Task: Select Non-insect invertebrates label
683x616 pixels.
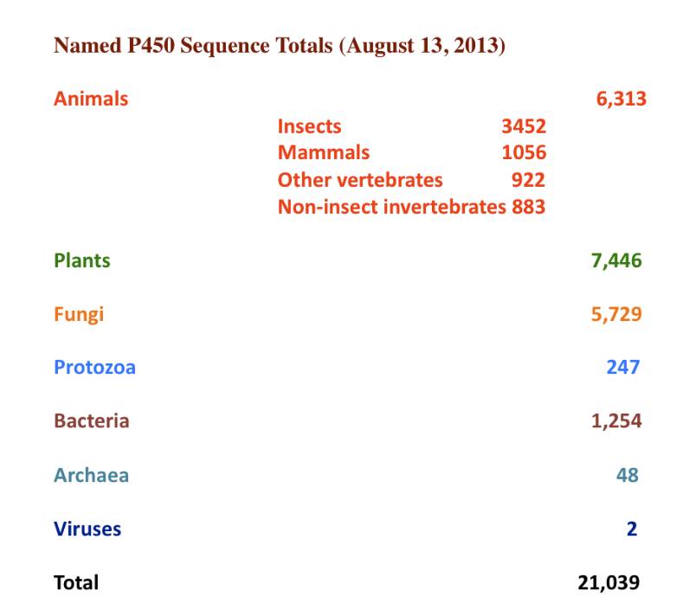Action: 391,208
